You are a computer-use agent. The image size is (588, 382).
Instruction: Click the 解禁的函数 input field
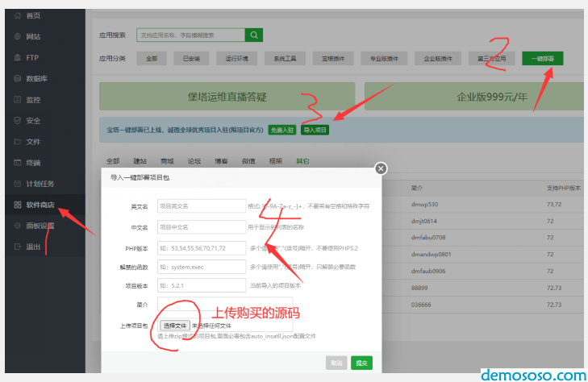coord(202,267)
